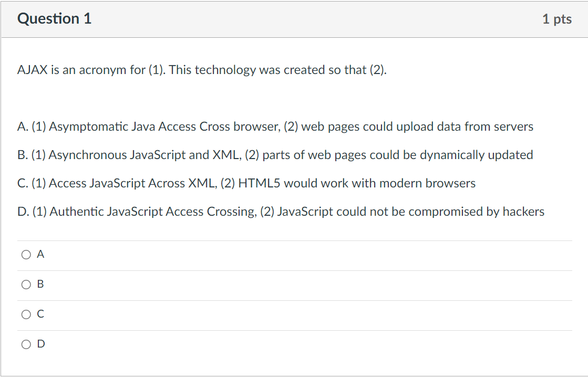
Task: Select radio button D
Action: coord(26,344)
